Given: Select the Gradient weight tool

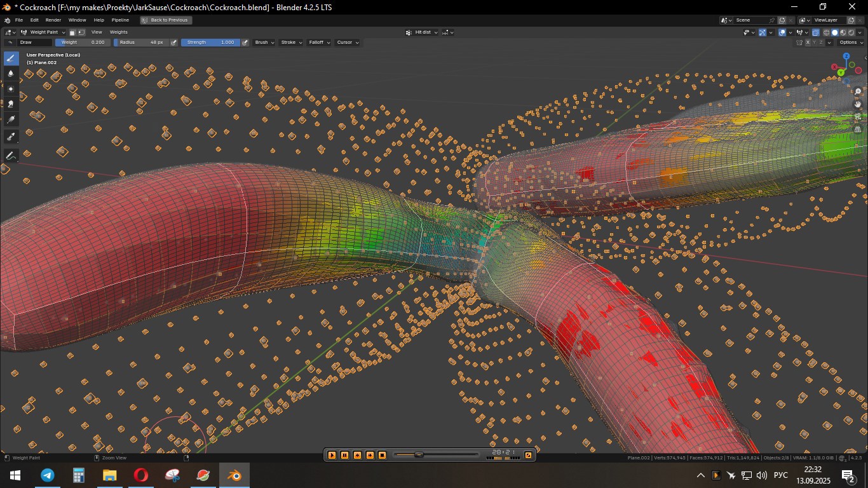Looking at the screenshot, I should click(11, 119).
